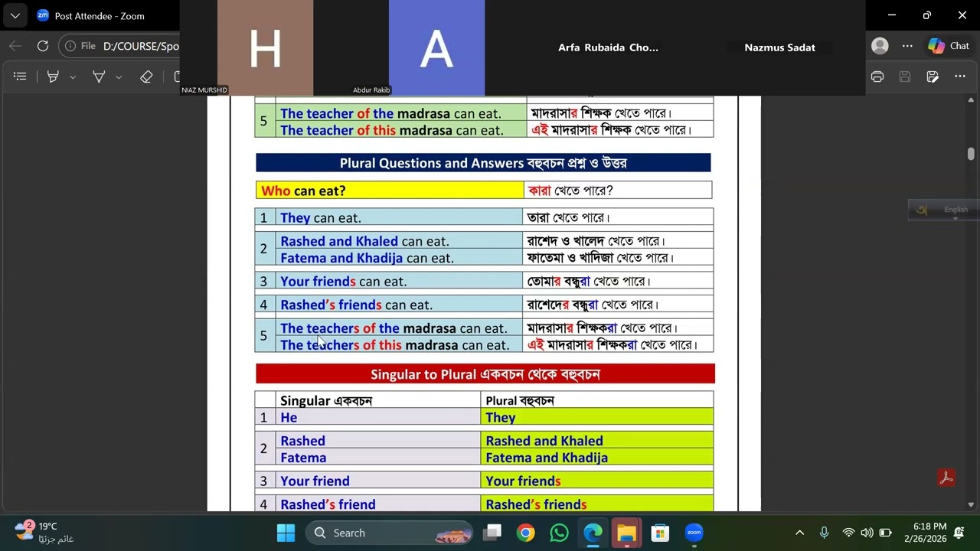This screenshot has height=551, width=980.
Task: Open the PDF toolbar more options menu
Action: [960, 77]
